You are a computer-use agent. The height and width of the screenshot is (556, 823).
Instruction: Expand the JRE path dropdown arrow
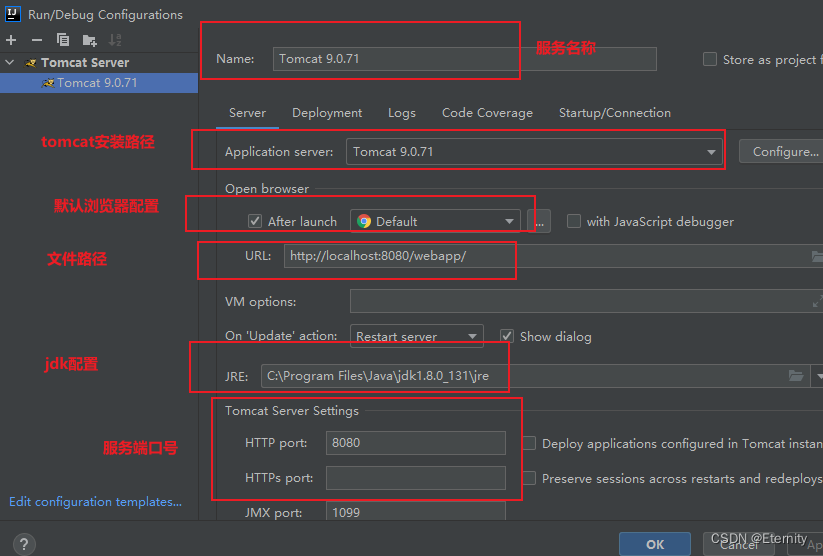(818, 376)
